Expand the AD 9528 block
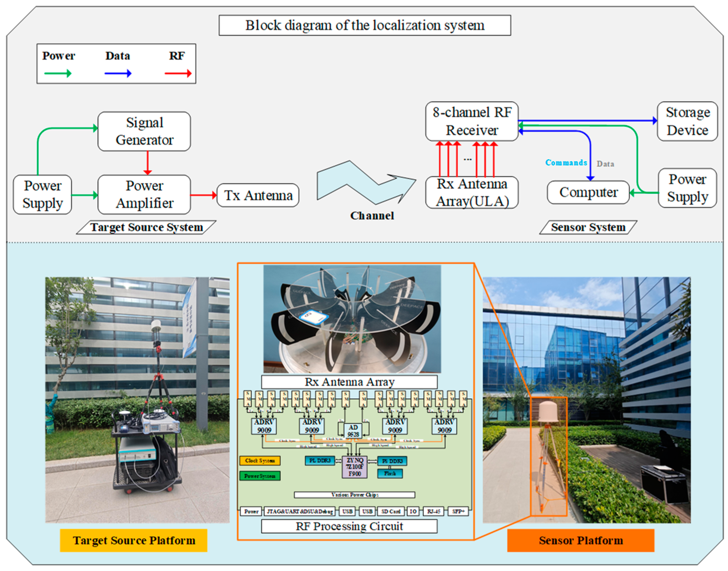The image size is (728, 571). [354, 431]
